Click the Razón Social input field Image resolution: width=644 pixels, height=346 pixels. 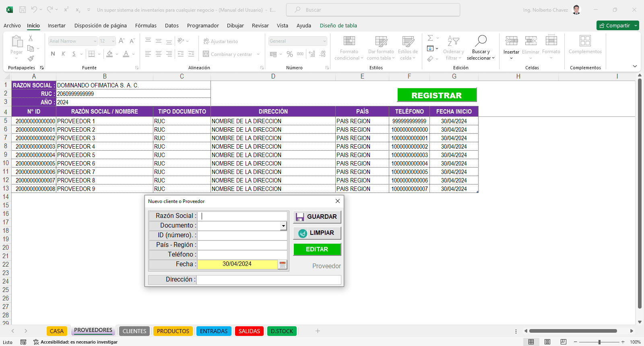(243, 216)
